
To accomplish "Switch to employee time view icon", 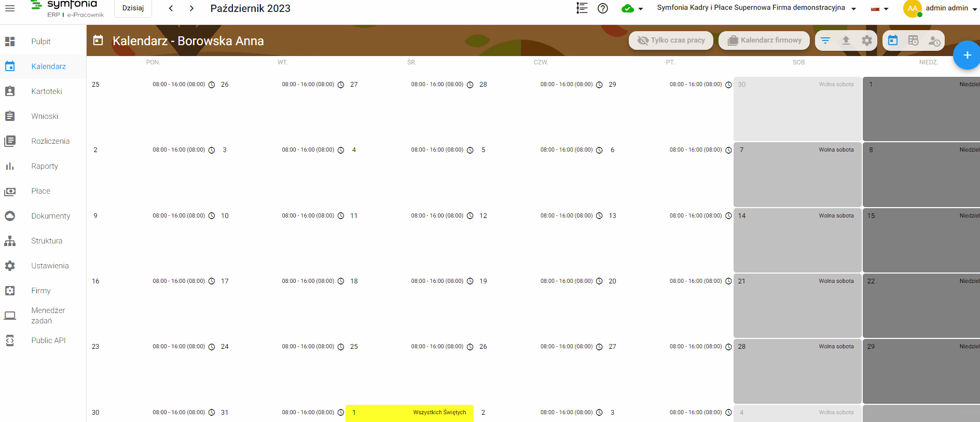I will [x=934, y=40].
